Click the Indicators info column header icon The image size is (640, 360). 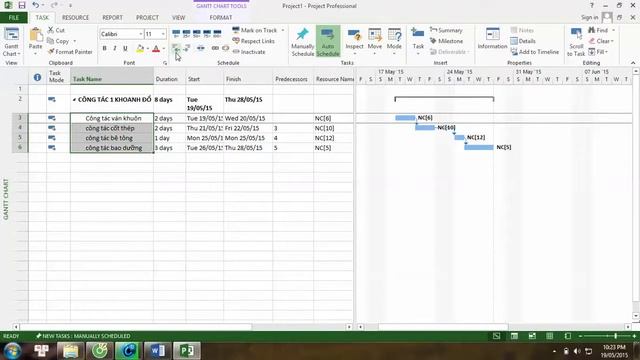[37, 77]
